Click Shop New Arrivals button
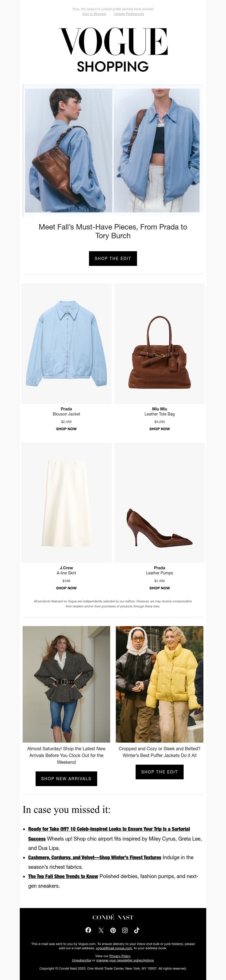Viewport: 226px width, 980px height. [x=66, y=778]
